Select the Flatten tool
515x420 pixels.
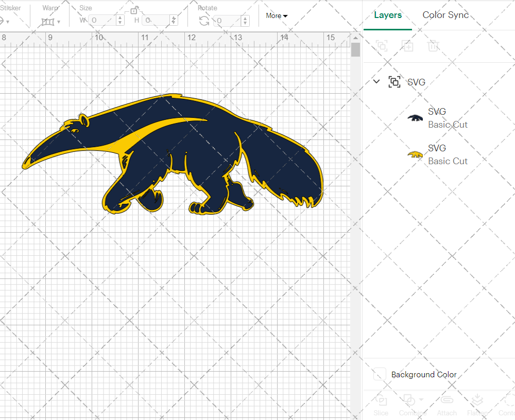click(477, 405)
